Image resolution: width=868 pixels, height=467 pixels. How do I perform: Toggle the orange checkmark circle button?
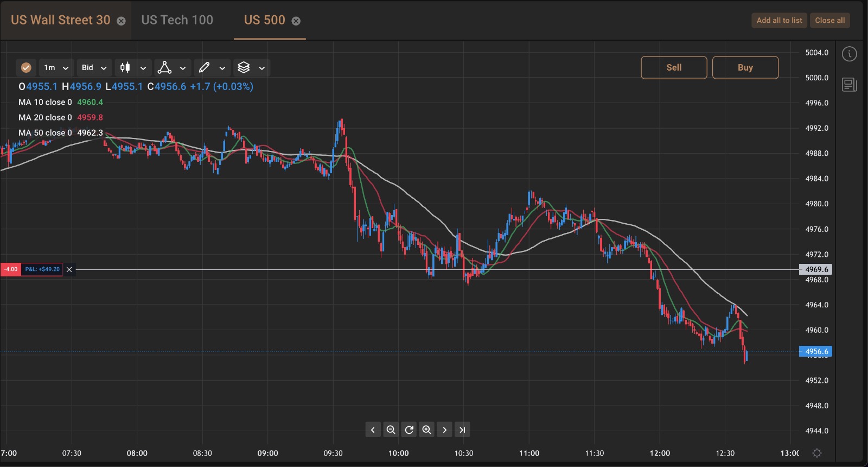[x=26, y=67]
